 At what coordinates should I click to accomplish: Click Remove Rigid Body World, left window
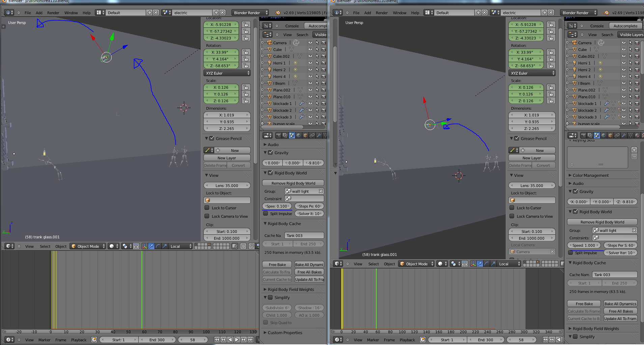click(x=293, y=183)
